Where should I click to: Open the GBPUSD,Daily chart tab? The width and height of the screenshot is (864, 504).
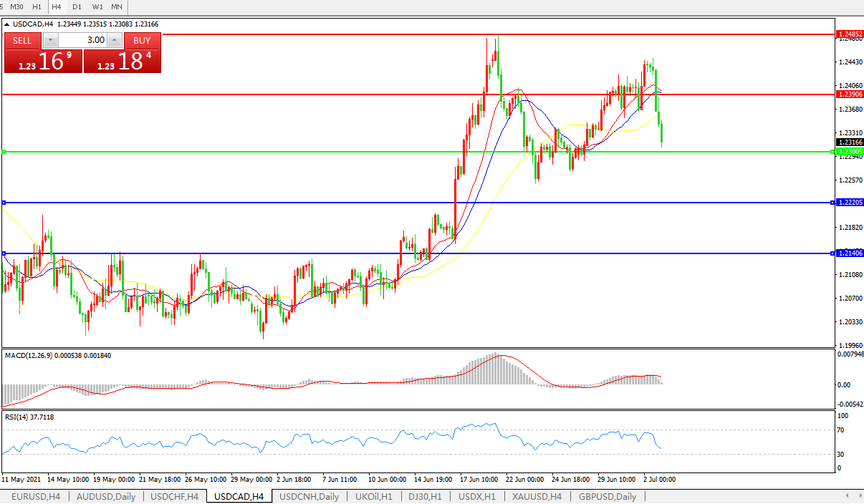click(608, 497)
